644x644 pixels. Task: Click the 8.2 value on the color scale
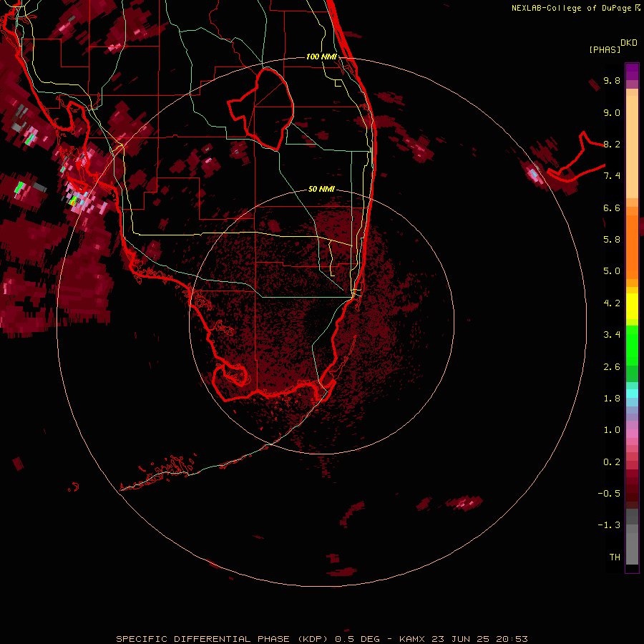[612, 144]
